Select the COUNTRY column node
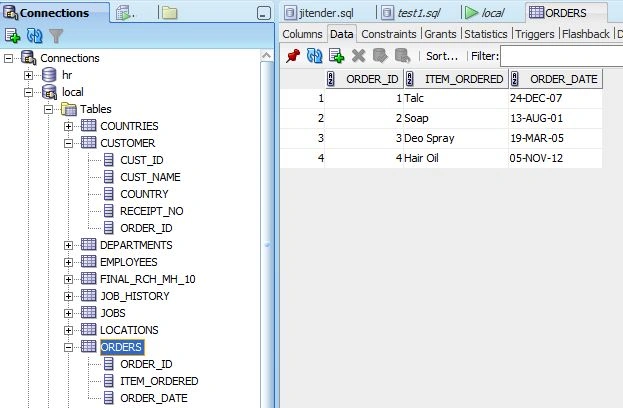Screen dimensions: 623x408 tap(144, 194)
